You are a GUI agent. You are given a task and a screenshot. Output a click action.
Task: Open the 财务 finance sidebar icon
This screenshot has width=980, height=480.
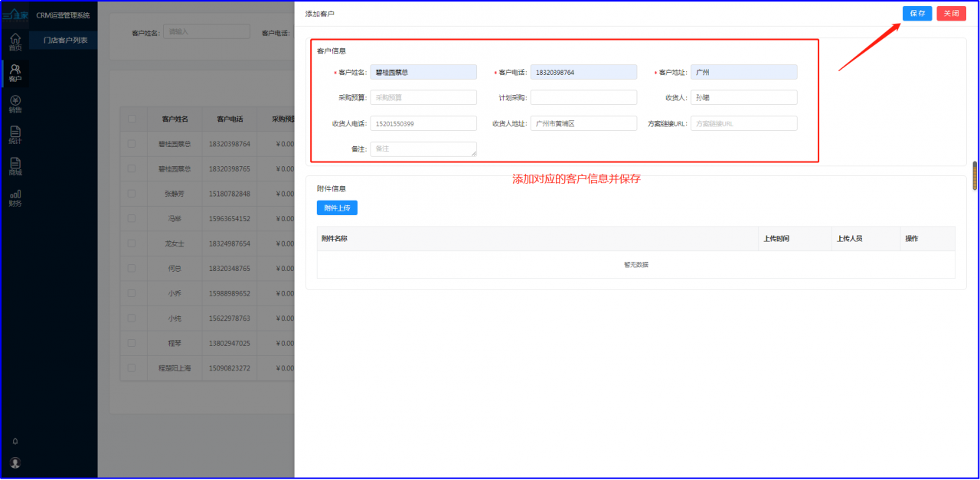[x=15, y=199]
